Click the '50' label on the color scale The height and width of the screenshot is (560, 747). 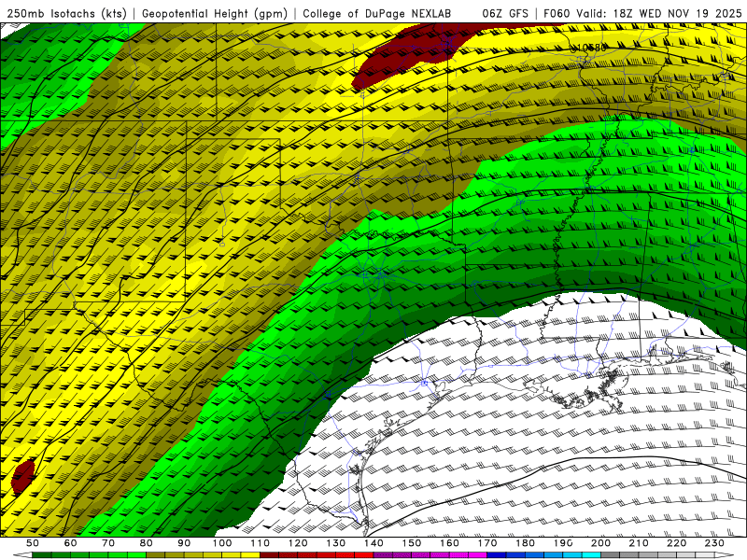click(x=33, y=543)
